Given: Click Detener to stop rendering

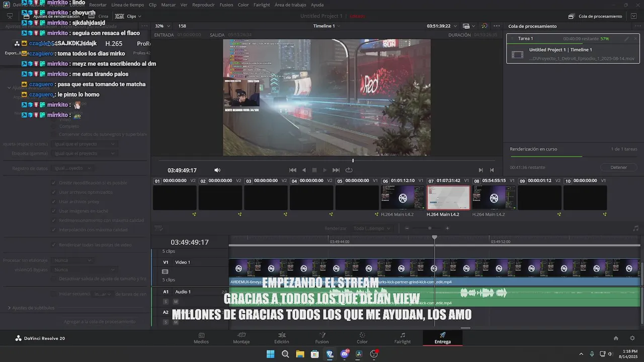Looking at the screenshot, I should 619,167.
